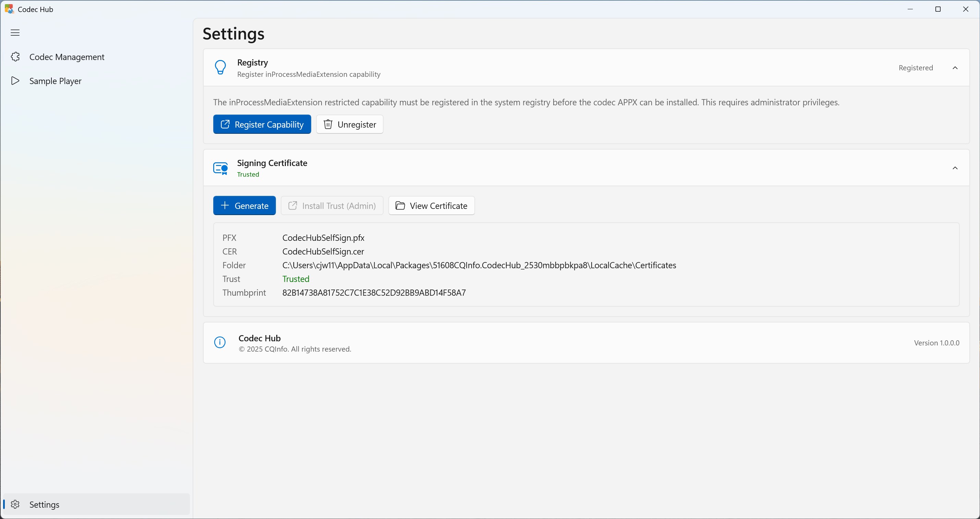
Task: Open View Certificate
Action: (x=432, y=205)
